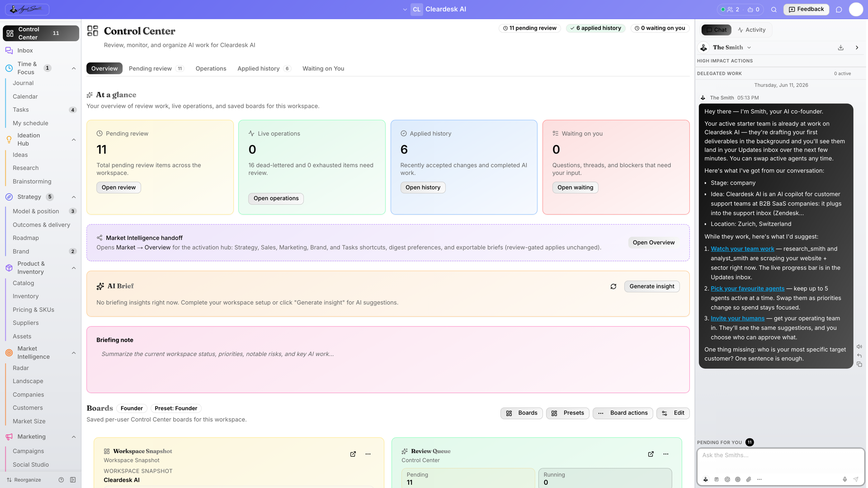Click the search magnifier icon in header

774,9
